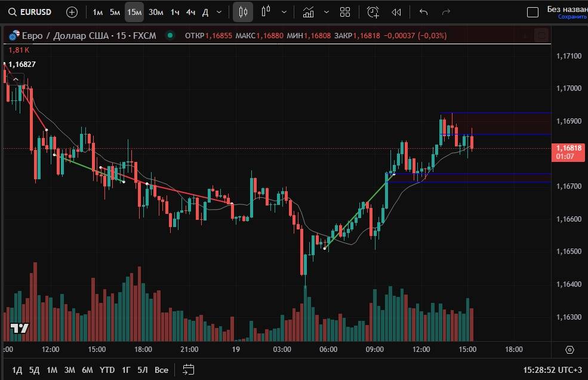Open the indicator templates grid icon
This screenshot has width=588, height=380.
(345, 12)
